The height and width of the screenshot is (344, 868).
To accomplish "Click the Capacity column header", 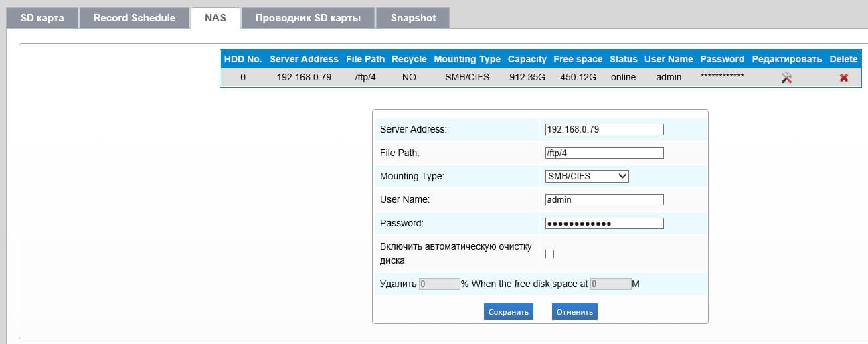I will (x=527, y=59).
